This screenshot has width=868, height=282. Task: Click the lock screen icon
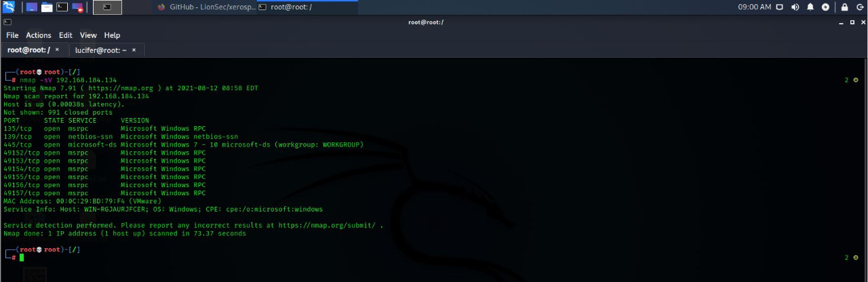tap(844, 7)
